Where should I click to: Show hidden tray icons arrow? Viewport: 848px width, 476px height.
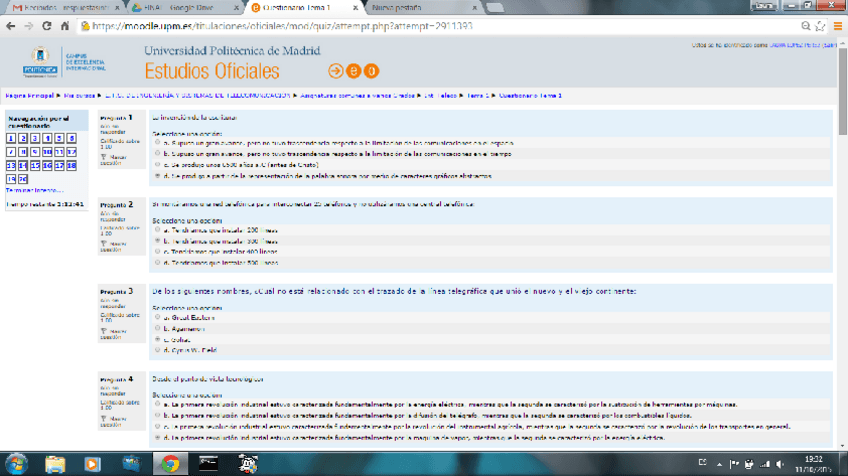(719, 464)
